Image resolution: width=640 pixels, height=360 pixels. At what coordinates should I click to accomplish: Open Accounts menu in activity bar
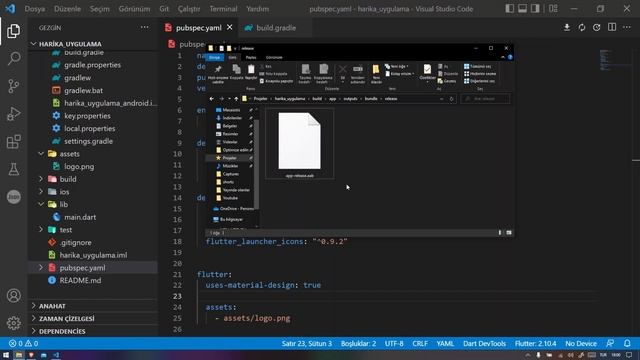[x=13, y=295]
